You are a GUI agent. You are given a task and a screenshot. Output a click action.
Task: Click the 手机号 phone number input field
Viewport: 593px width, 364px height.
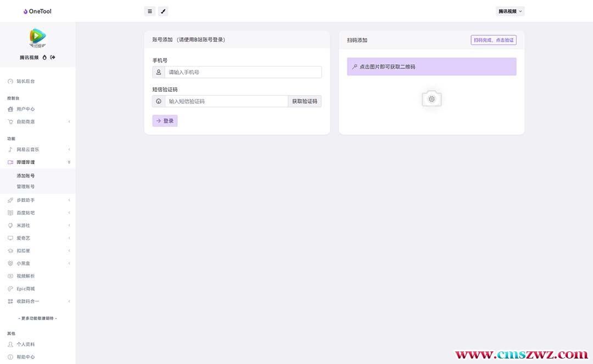243,72
